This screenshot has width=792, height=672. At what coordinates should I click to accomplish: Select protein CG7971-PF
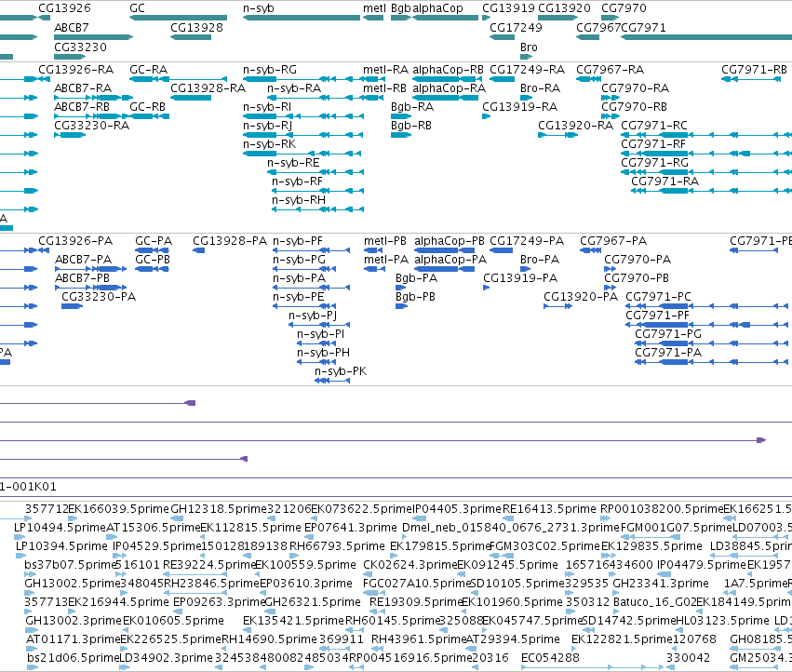[x=707, y=325]
